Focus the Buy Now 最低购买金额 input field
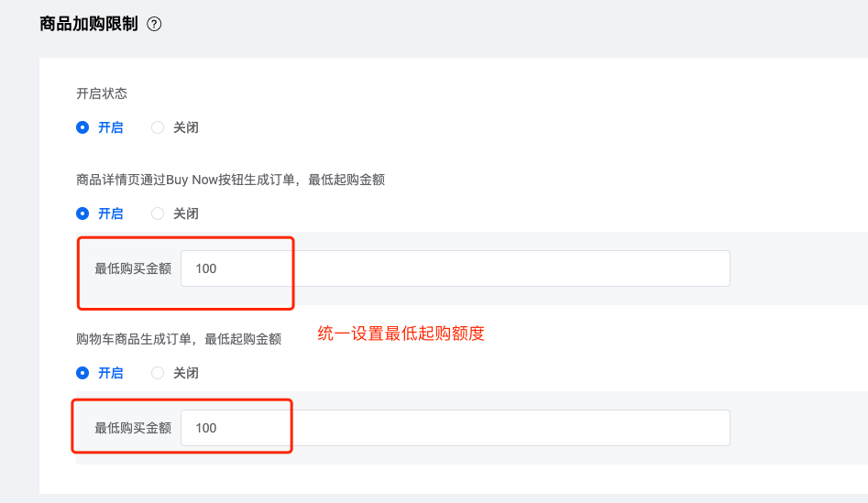 (455, 268)
